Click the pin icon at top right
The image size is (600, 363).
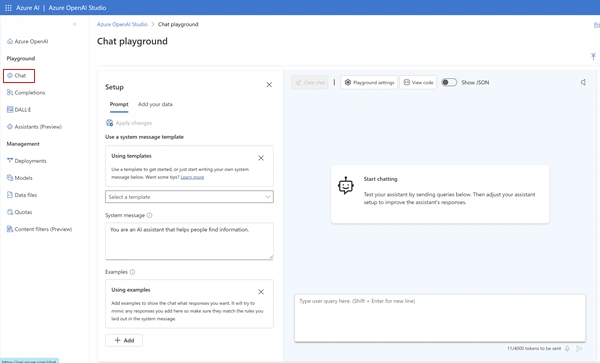click(x=593, y=57)
